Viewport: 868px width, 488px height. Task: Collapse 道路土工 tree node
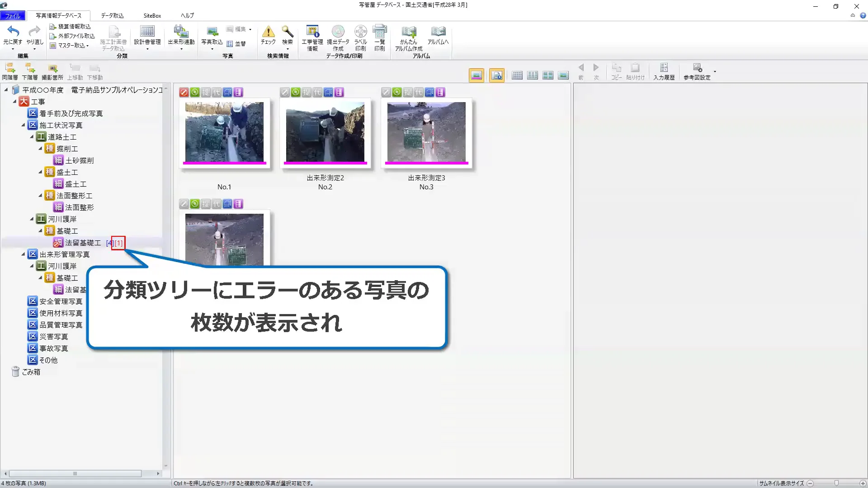[x=32, y=137]
